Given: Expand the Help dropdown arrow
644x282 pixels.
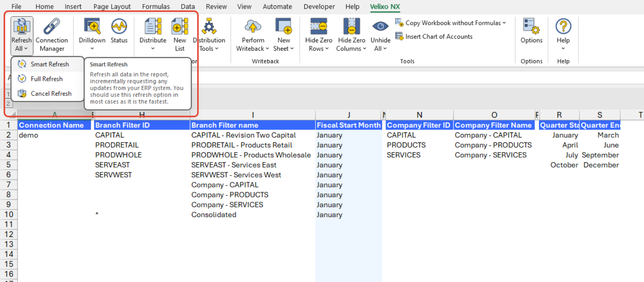Looking at the screenshot, I should pyautogui.click(x=563, y=49).
